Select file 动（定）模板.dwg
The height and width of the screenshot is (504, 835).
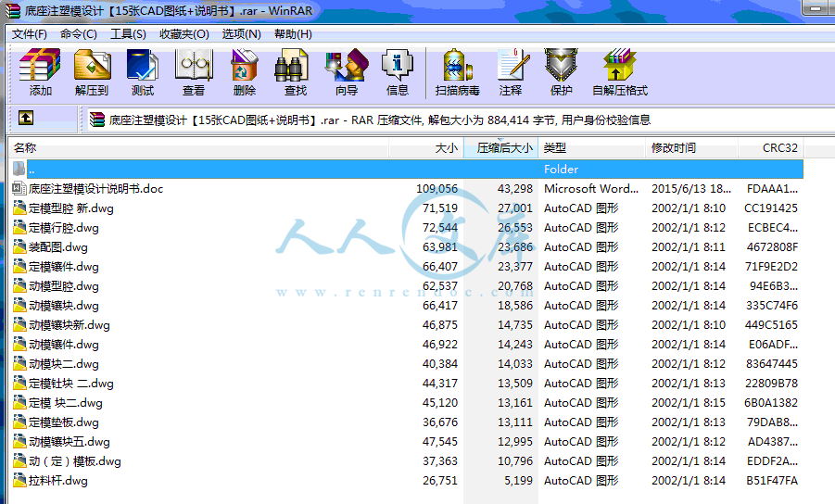[x=75, y=461]
